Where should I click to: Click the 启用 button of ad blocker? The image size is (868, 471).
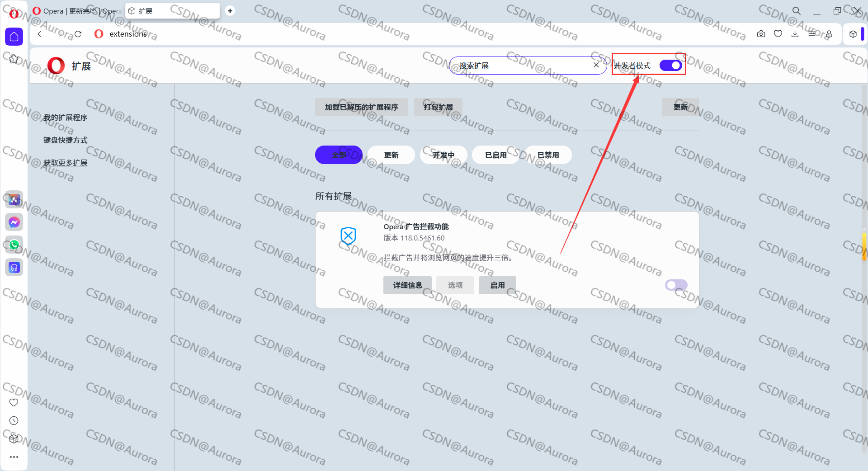pos(498,285)
